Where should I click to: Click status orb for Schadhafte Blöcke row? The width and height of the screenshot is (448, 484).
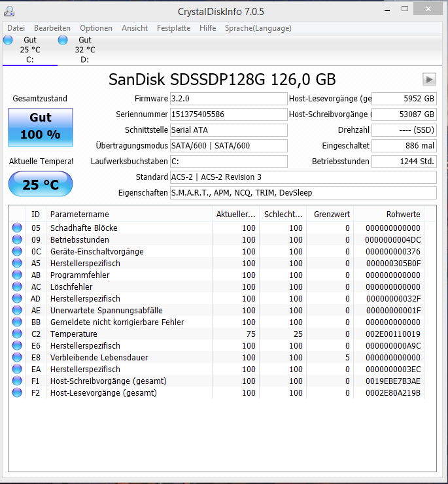(17, 228)
